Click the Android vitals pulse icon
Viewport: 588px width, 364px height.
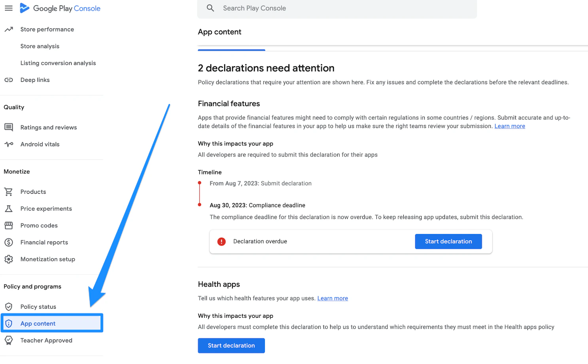coord(9,144)
